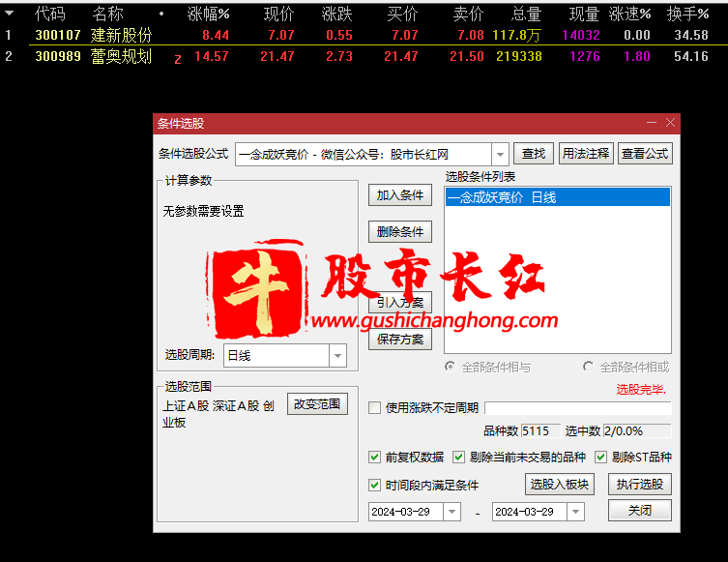728x562 pixels.
Task: Uncheck 剔除当前未交易的品种 checkbox
Action: pyautogui.click(x=458, y=457)
